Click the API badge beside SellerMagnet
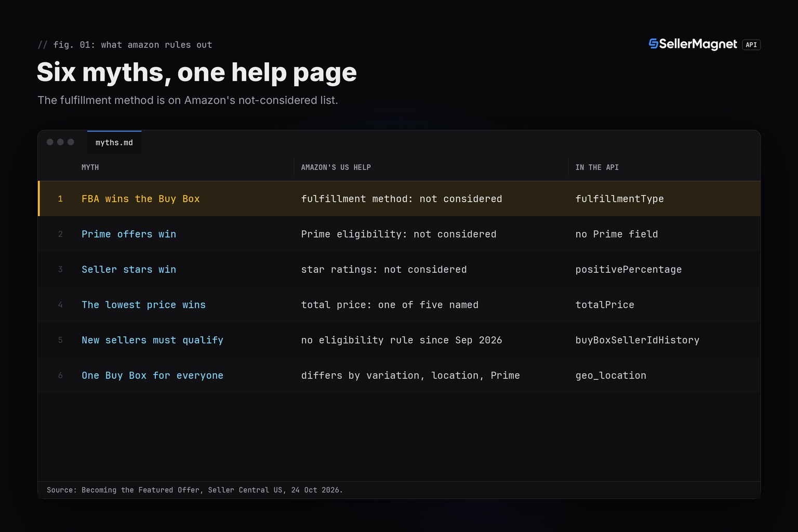Viewport: 798px width, 532px height. click(751, 45)
